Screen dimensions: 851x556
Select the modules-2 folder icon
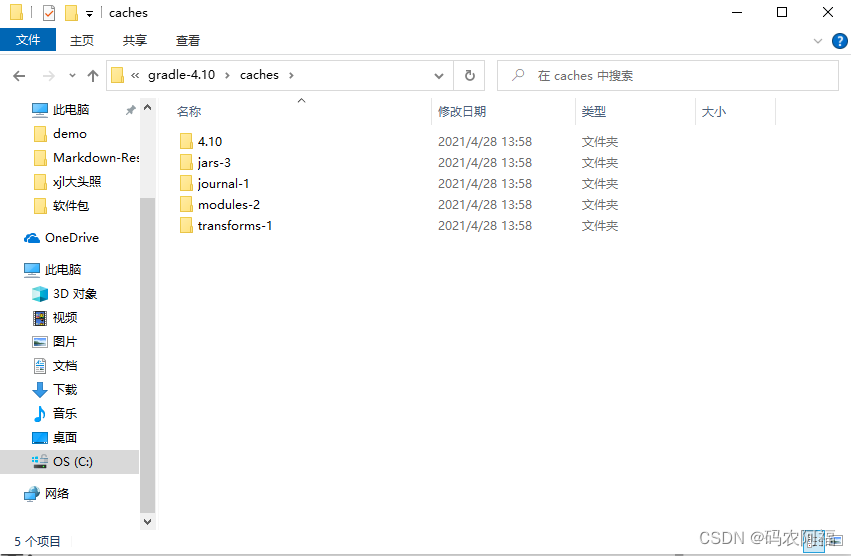[x=186, y=204]
